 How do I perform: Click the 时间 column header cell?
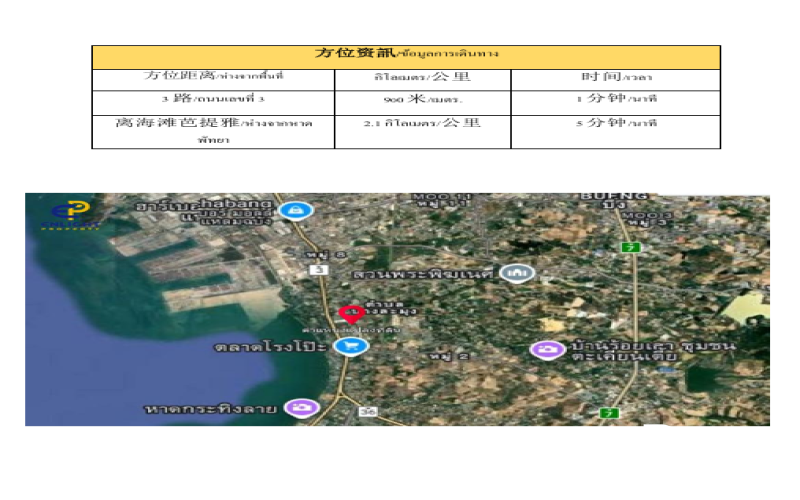(x=615, y=78)
